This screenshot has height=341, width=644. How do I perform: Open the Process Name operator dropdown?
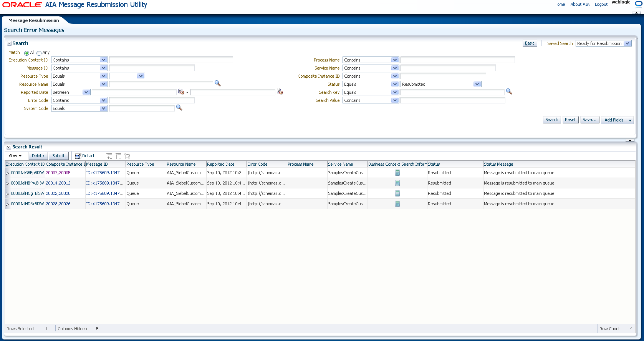(x=371, y=60)
